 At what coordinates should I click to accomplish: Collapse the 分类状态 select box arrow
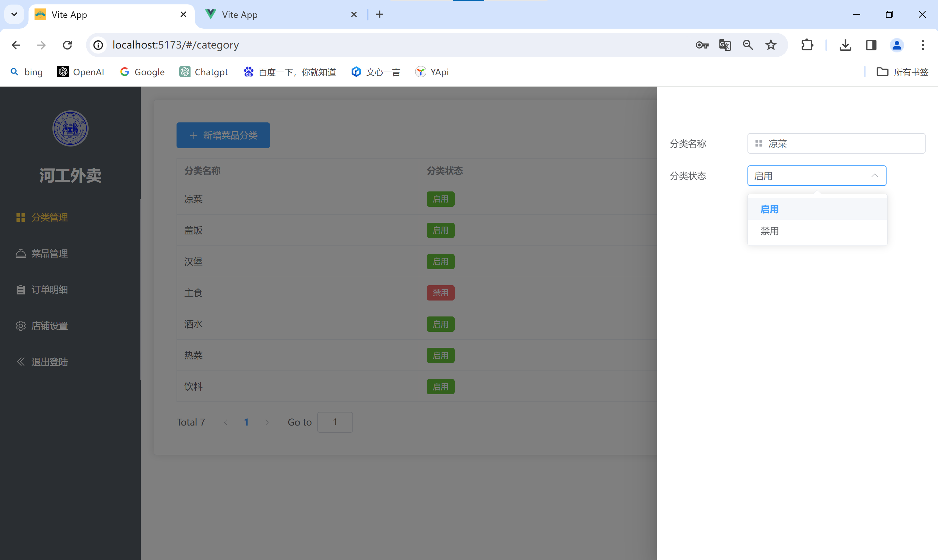[874, 176]
